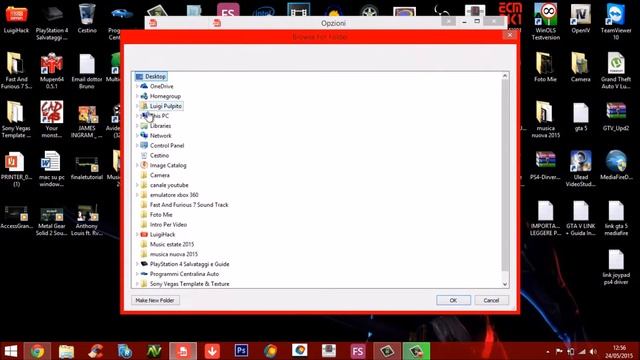The height and width of the screenshot is (360, 640).
Task: Expand the Homegroup tree node
Action: [137, 96]
